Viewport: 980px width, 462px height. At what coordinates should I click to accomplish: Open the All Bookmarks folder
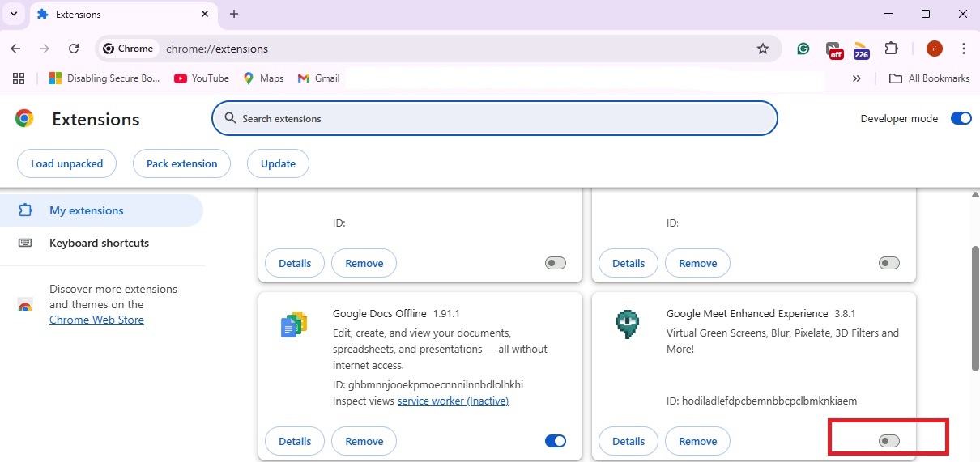[x=929, y=78]
